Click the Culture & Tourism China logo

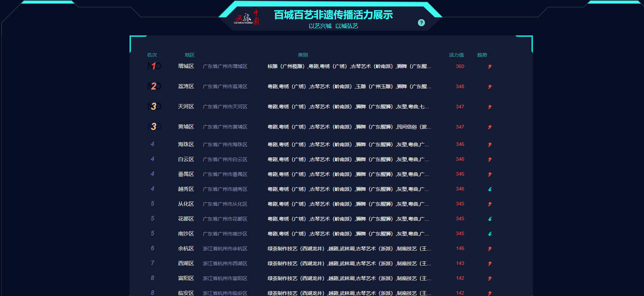[247, 17]
